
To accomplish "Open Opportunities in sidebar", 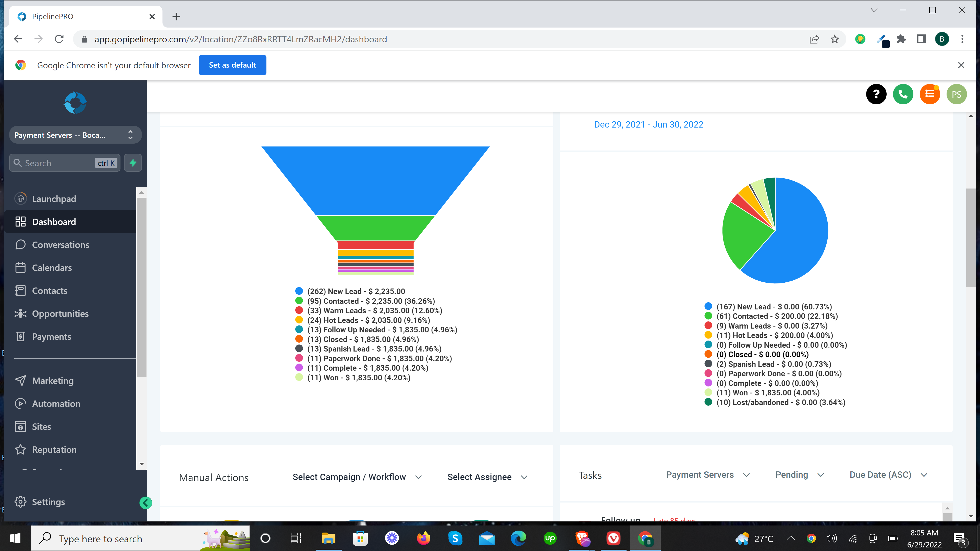I will click(x=60, y=313).
